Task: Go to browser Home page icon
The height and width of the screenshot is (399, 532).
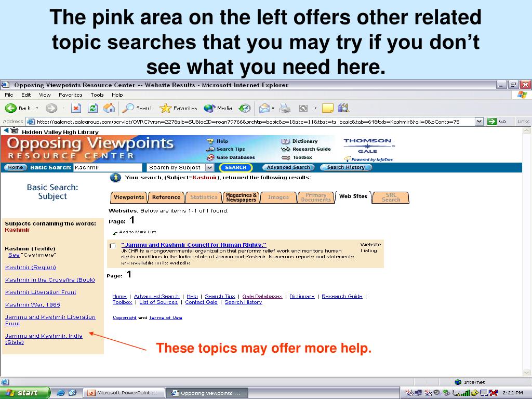Action: [x=109, y=108]
